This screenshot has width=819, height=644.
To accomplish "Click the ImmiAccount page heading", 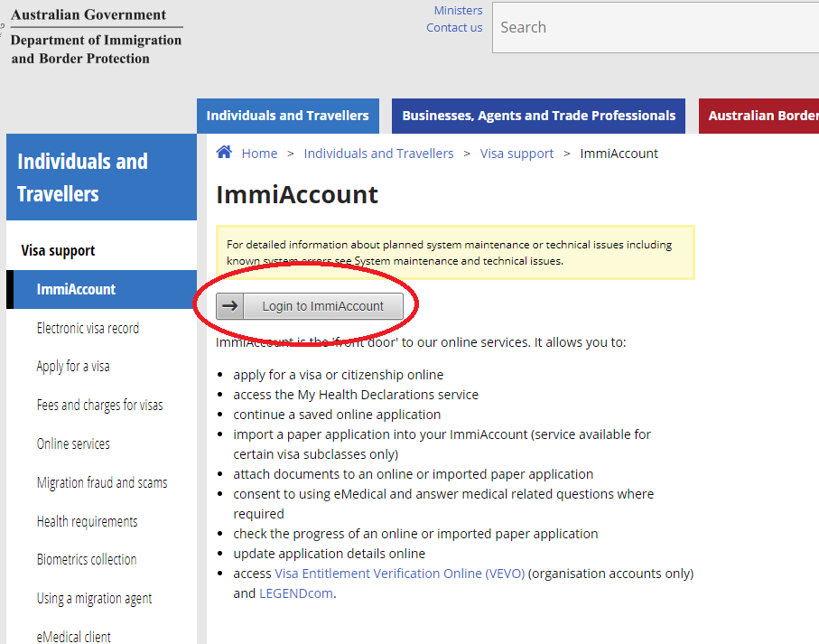I will [x=297, y=195].
